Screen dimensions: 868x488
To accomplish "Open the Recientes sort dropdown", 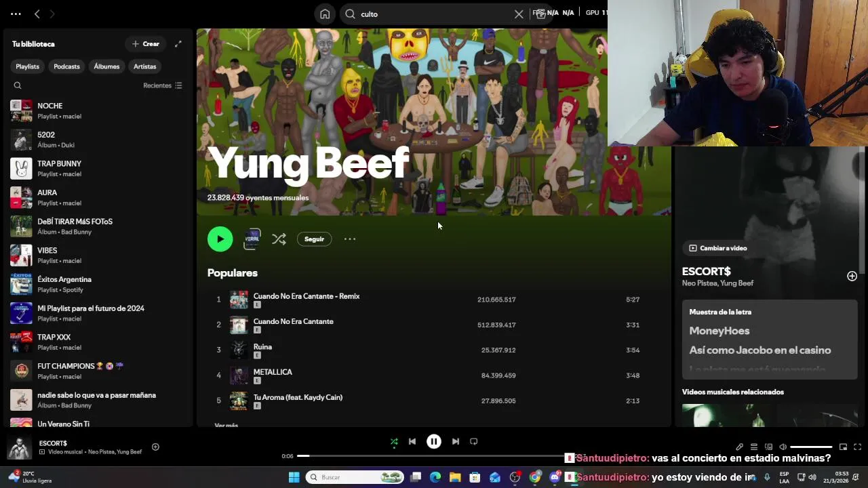I will pos(163,85).
